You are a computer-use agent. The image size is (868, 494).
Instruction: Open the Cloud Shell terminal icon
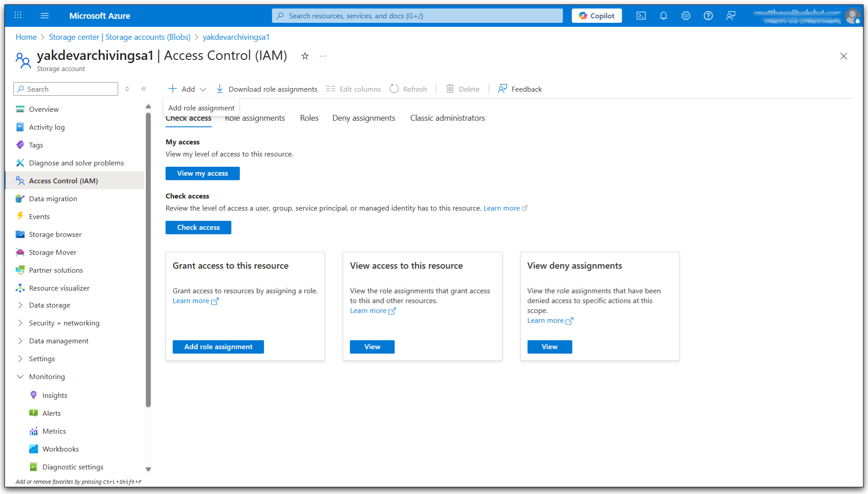pos(641,16)
